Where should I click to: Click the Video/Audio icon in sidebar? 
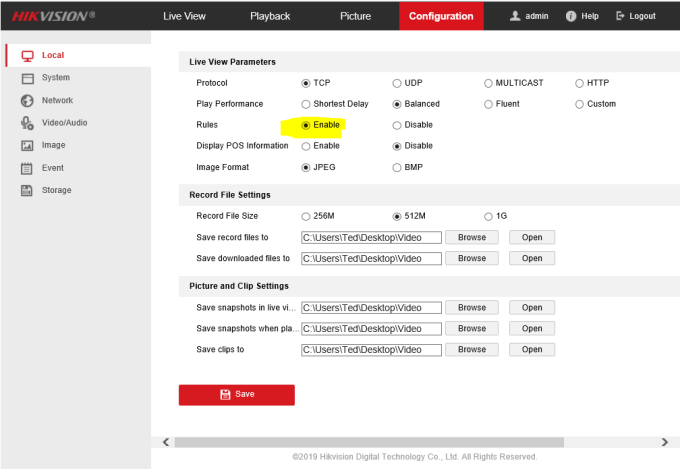click(28, 123)
